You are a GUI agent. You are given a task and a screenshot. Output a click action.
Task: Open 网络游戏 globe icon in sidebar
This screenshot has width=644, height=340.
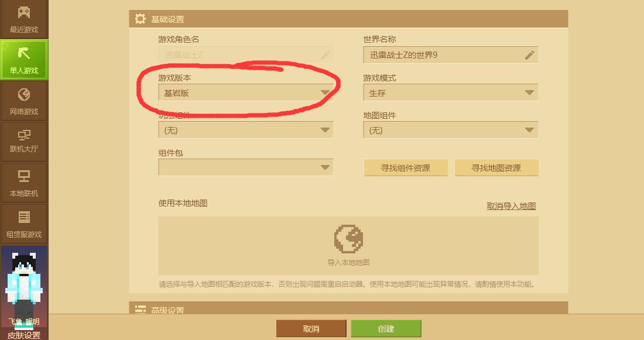pyautogui.click(x=24, y=94)
